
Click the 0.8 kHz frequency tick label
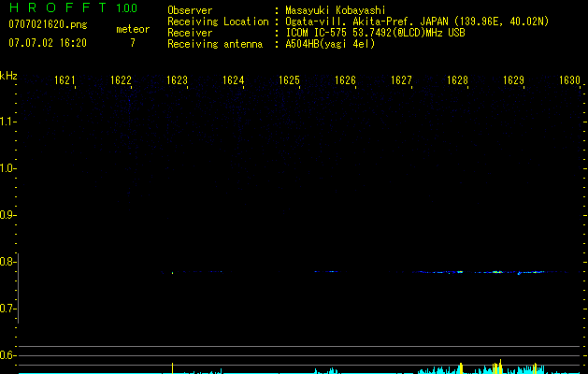(7, 262)
